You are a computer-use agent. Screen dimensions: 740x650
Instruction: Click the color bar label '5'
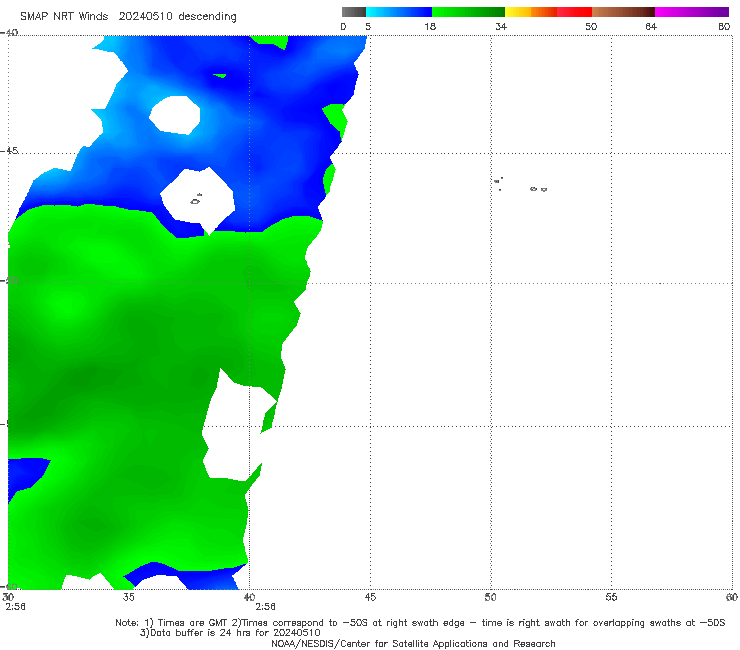point(368,26)
